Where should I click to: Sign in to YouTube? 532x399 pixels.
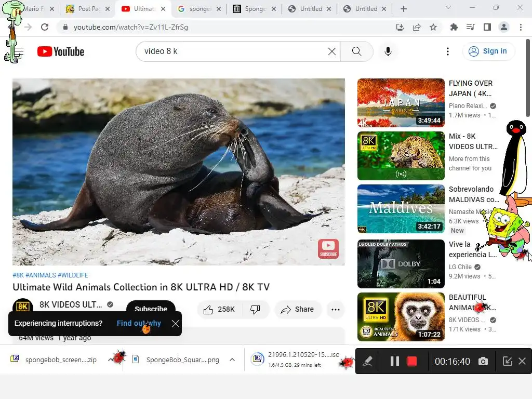tap(488, 51)
